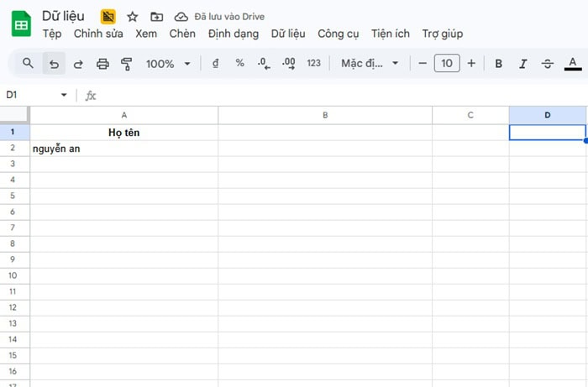Open the Định dạng menu

(233, 34)
